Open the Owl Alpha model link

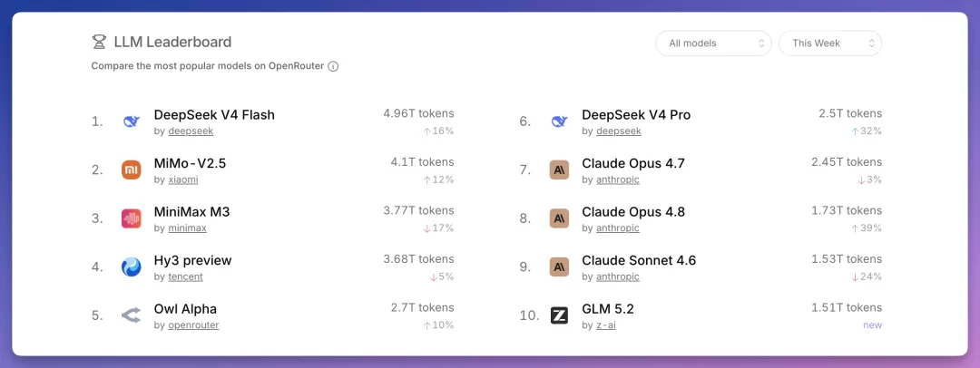pyautogui.click(x=185, y=309)
